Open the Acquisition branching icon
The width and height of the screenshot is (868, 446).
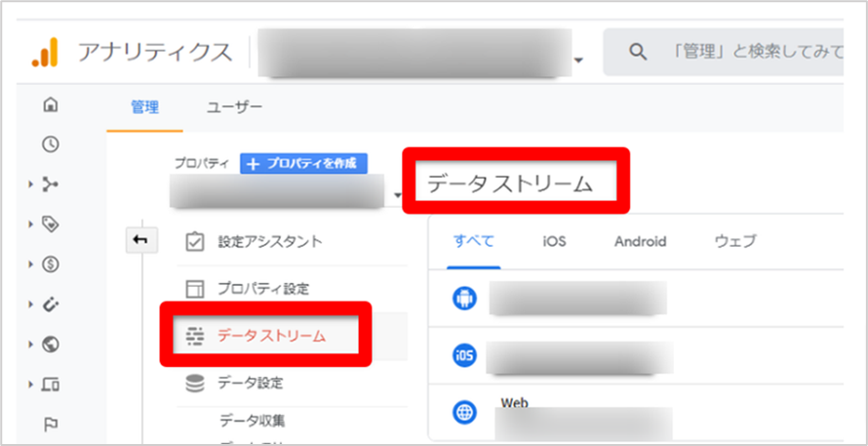51,184
